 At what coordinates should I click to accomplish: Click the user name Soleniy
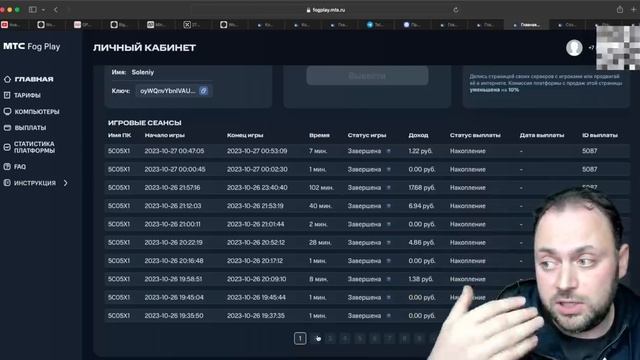point(142,72)
